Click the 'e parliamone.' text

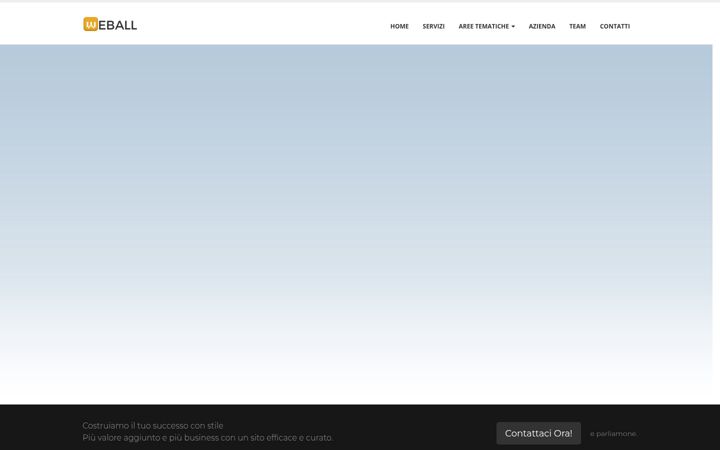pyautogui.click(x=613, y=433)
